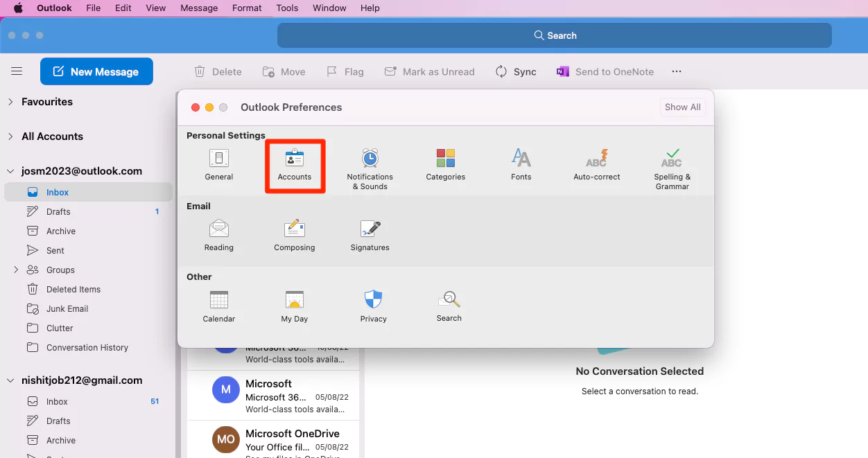
Task: Open the Signatures settings icon
Action: click(370, 236)
